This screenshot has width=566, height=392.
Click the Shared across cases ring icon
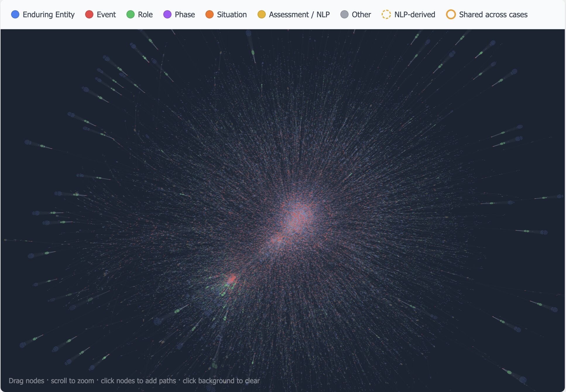click(x=451, y=14)
